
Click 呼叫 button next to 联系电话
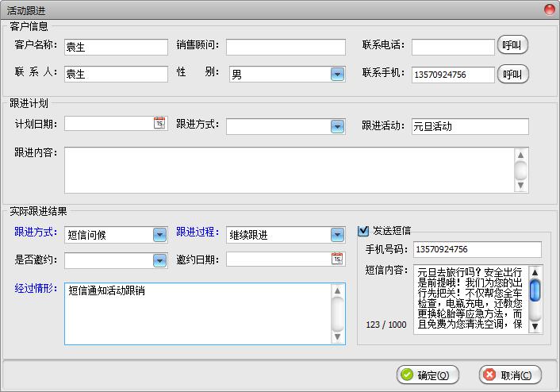click(x=512, y=45)
